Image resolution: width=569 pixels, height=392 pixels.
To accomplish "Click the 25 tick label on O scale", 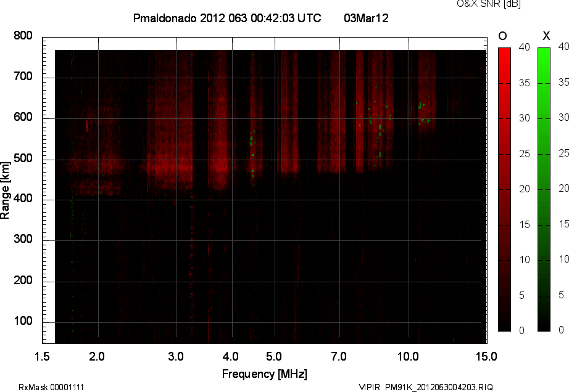I will coord(525,154).
